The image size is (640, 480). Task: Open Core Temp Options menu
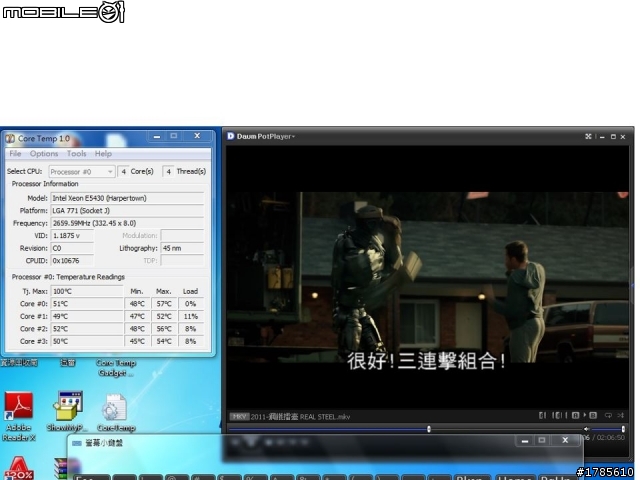tap(44, 153)
